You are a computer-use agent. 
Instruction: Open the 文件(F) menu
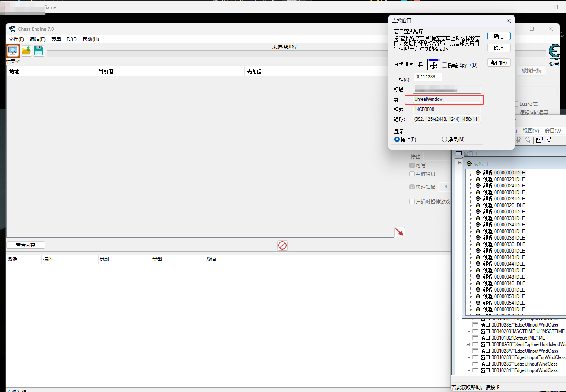(16, 39)
